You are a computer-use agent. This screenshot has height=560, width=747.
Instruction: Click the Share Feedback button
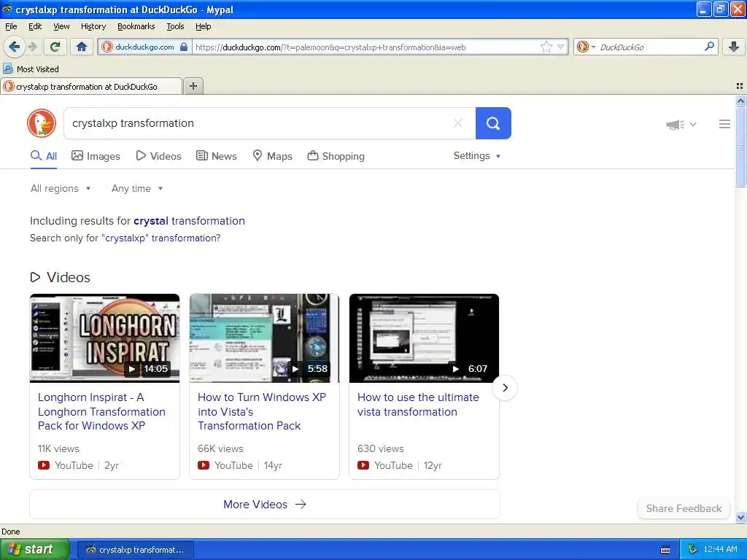tap(684, 508)
